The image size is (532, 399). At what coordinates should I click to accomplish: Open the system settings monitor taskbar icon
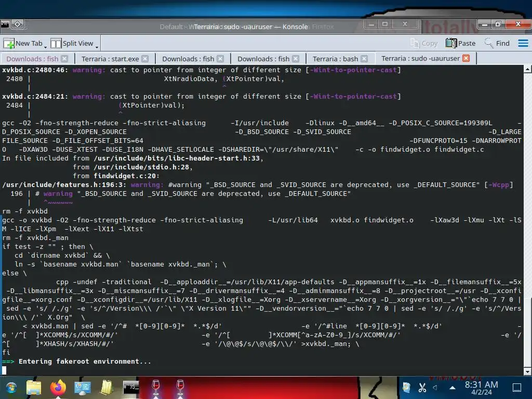click(x=83, y=388)
